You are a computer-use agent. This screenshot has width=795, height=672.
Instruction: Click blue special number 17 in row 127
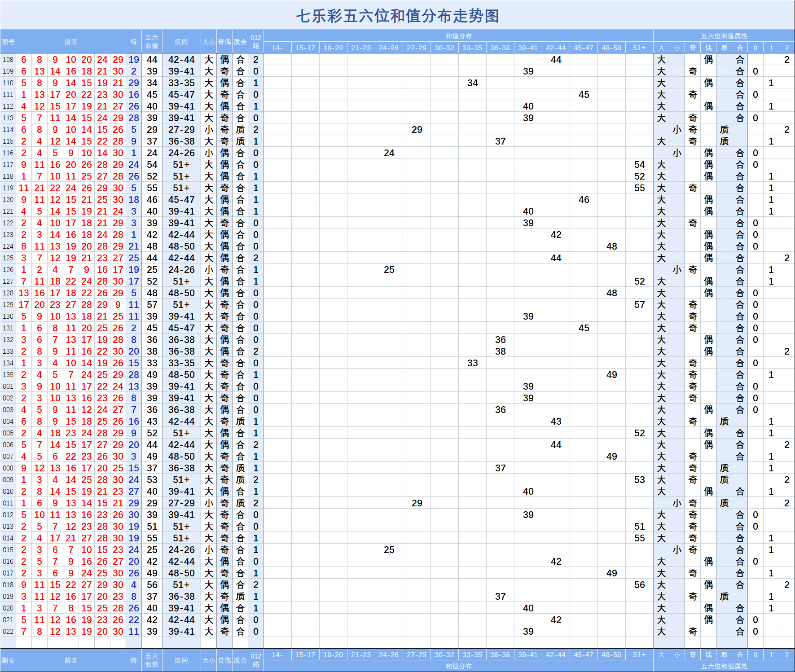(134, 281)
